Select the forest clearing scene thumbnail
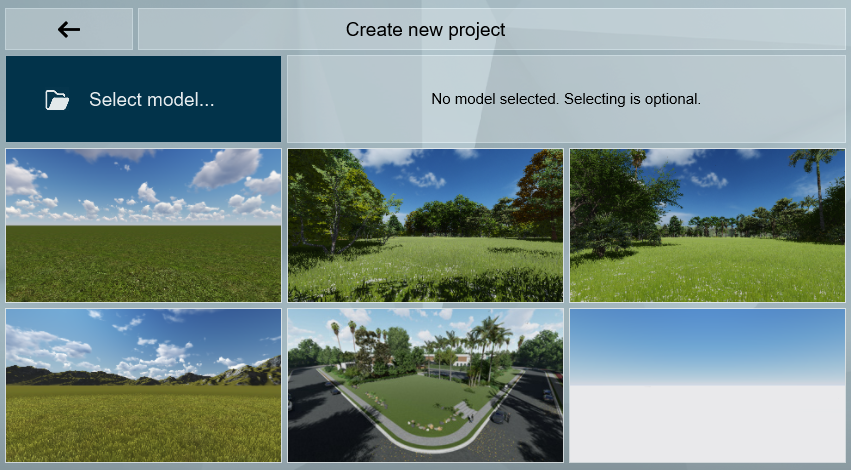Image resolution: width=851 pixels, height=470 pixels. 425,225
